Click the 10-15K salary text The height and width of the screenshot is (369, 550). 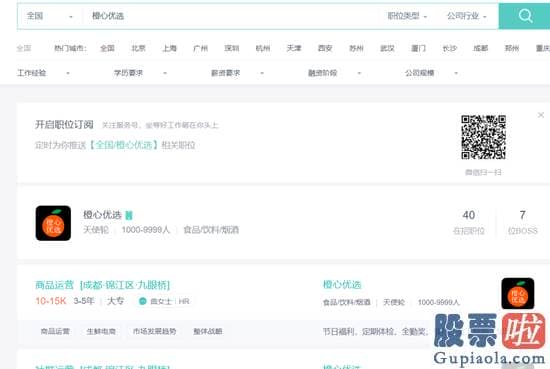[x=51, y=301]
